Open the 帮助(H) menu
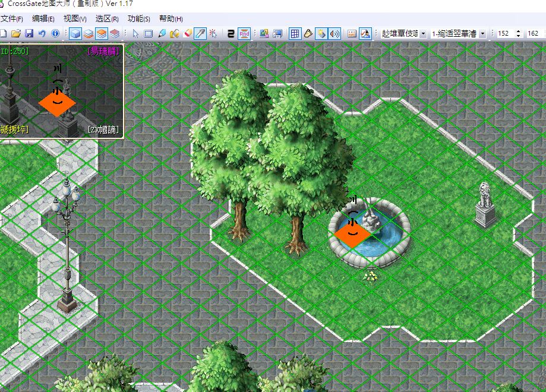 coord(171,19)
